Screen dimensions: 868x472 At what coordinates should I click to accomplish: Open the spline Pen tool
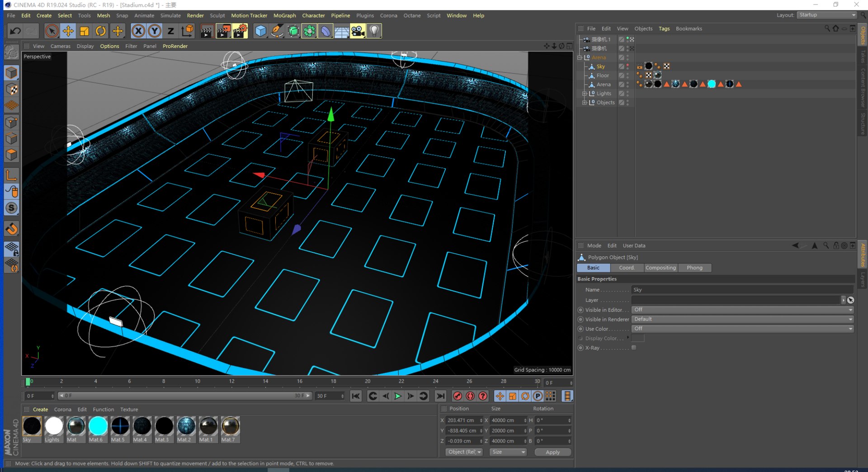pos(277,31)
